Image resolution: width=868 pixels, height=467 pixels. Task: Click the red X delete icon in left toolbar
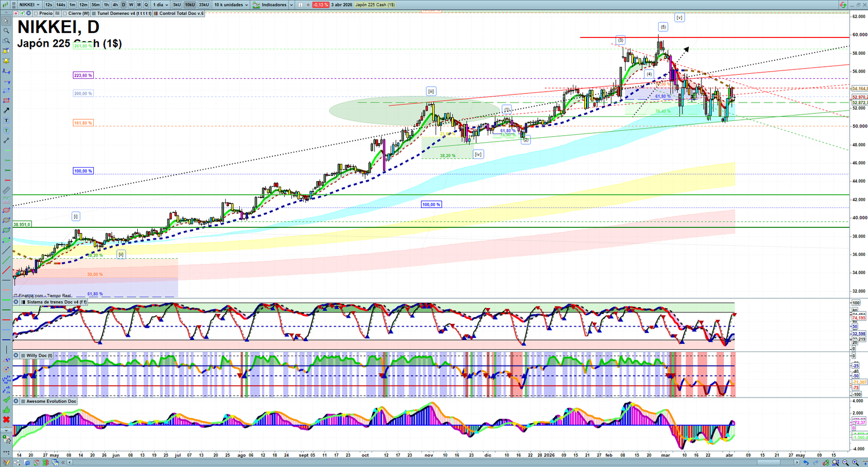pyautogui.click(x=6, y=419)
